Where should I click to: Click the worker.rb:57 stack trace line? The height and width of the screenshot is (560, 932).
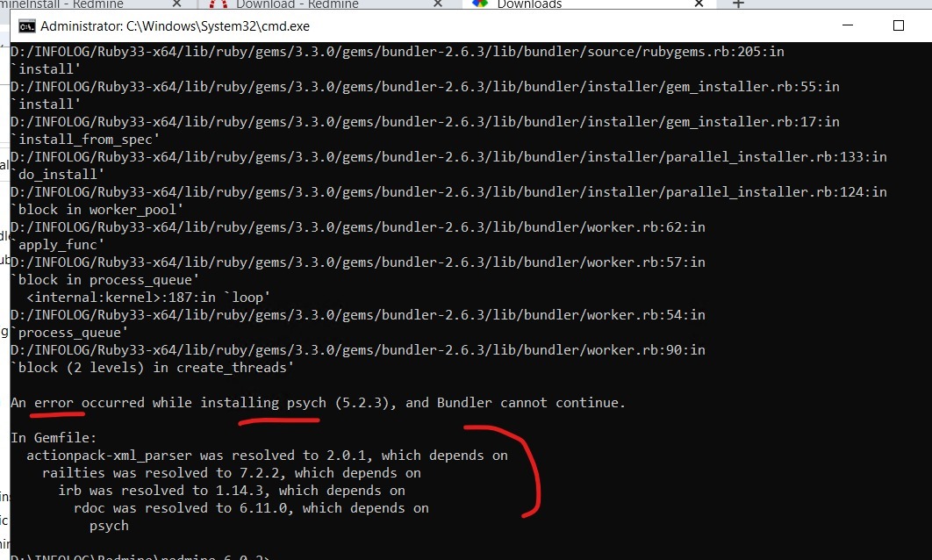(x=358, y=262)
